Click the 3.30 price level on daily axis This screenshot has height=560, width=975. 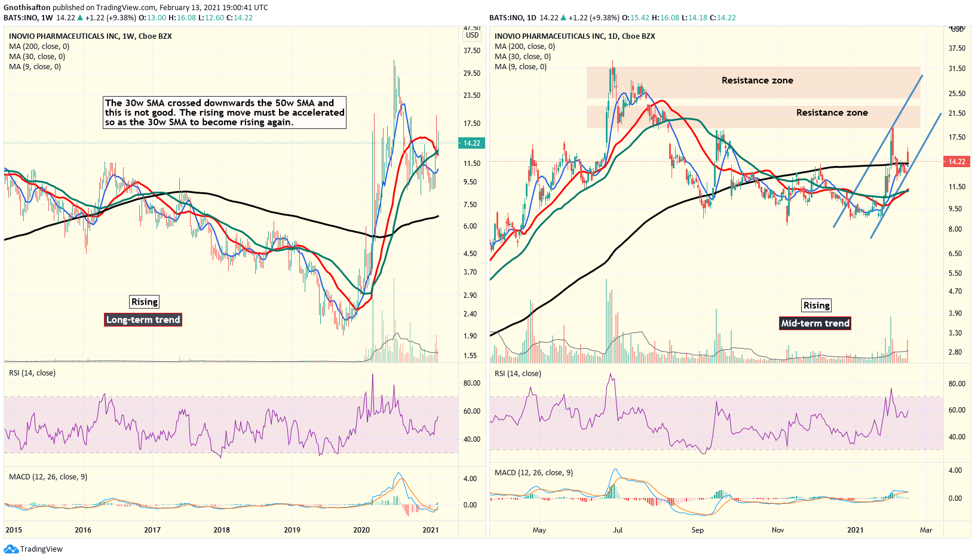pos(955,333)
